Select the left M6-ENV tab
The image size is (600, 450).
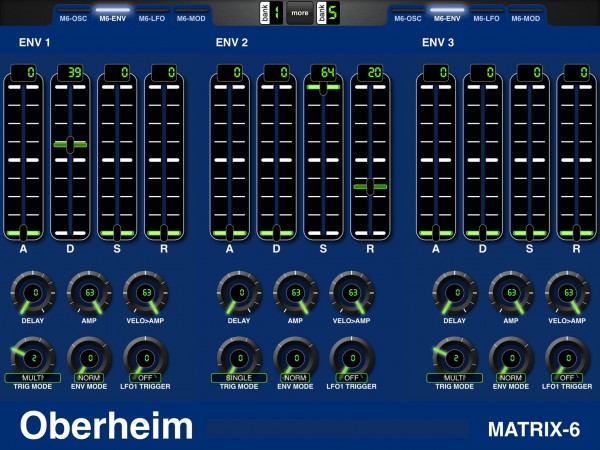point(112,15)
